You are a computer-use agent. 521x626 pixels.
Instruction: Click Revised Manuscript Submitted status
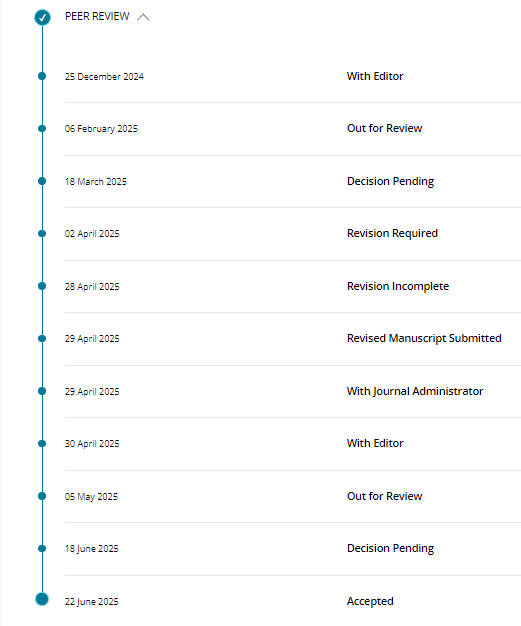[x=424, y=338]
